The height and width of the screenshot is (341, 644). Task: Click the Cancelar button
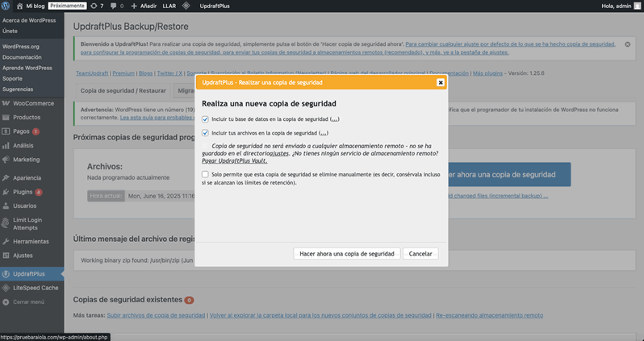[420, 254]
